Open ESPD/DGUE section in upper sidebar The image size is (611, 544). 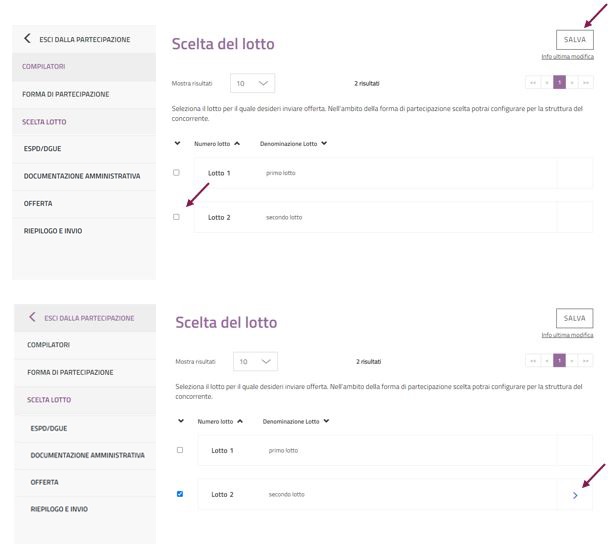pyautogui.click(x=42, y=148)
